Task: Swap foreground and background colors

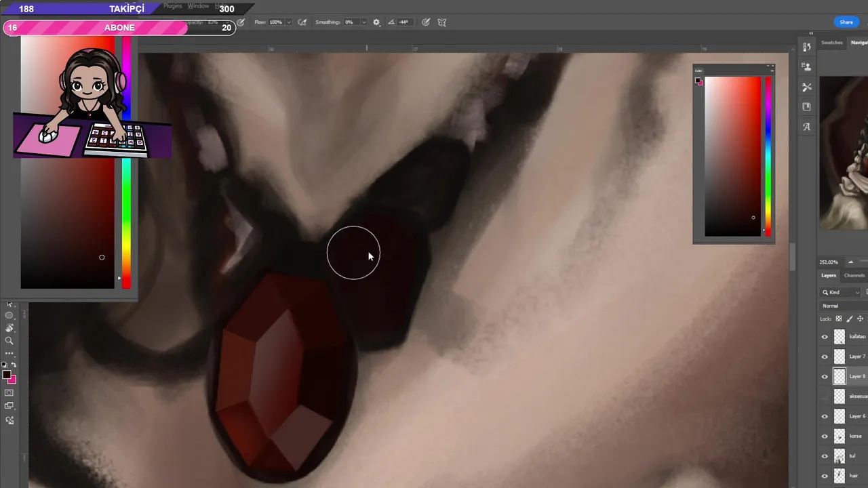Action: (x=14, y=365)
